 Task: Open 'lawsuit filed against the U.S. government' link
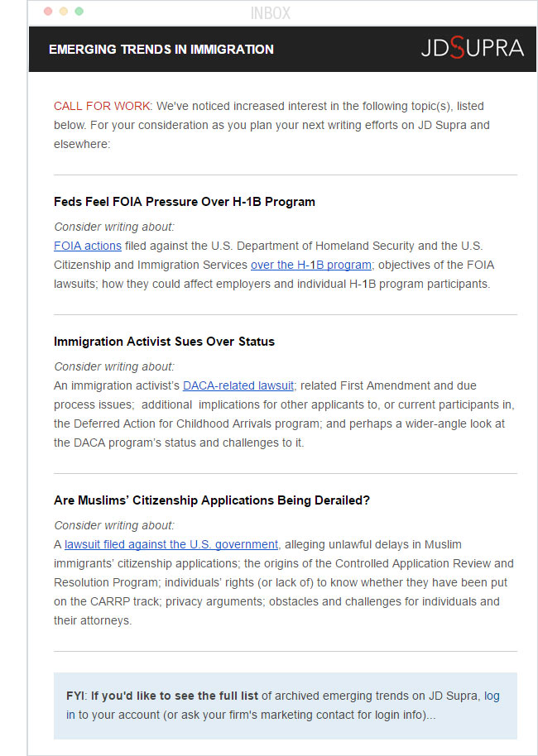[171, 544]
